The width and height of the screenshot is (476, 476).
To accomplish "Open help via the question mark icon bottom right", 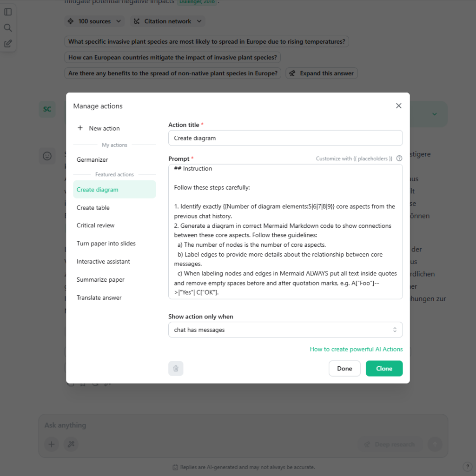I will pyautogui.click(x=467, y=466).
